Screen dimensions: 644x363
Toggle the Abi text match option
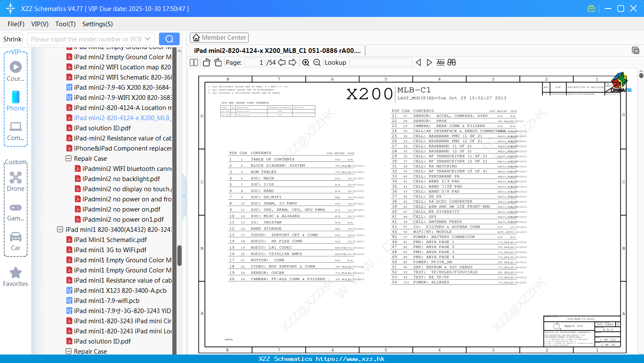pyautogui.click(x=440, y=62)
